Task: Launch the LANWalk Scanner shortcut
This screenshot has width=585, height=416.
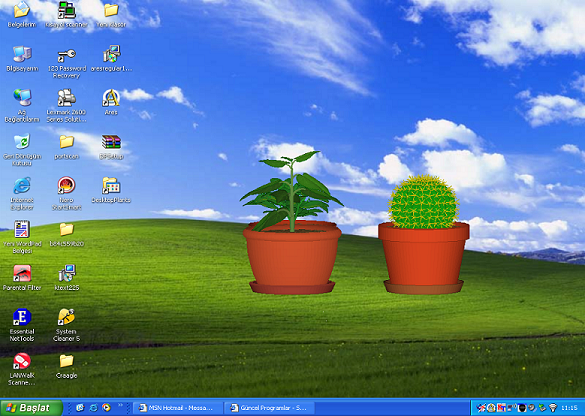Action: [x=22, y=369]
